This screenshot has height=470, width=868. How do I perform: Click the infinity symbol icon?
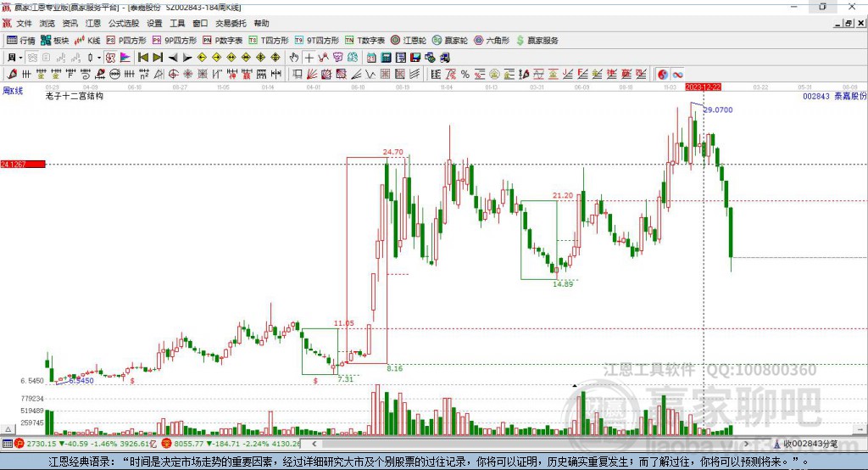677,75
